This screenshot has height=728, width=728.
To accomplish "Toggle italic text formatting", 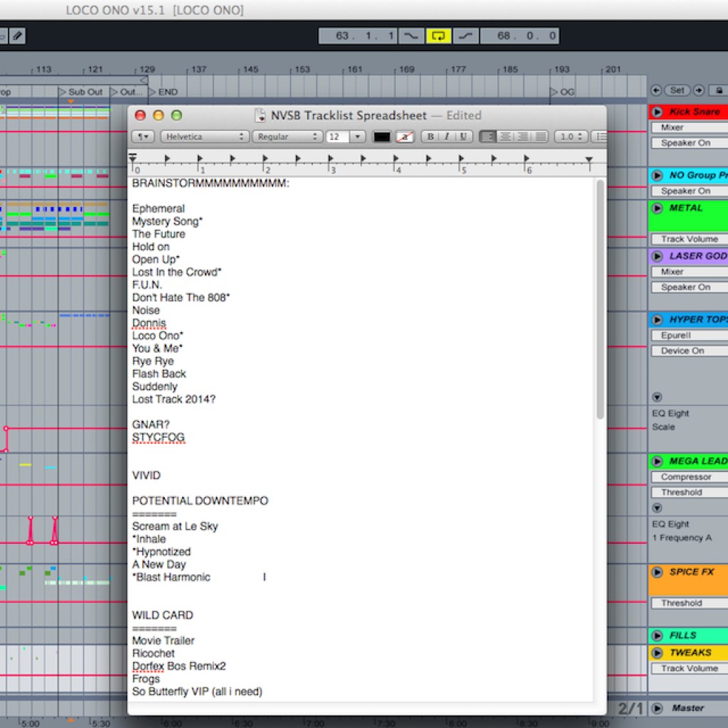I will tap(447, 136).
